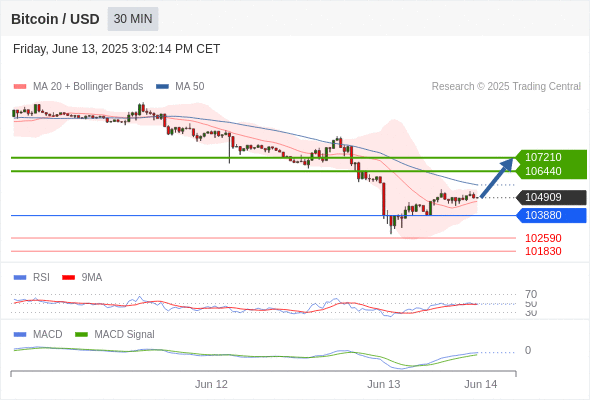Click the red 9MA legend swatch
Image resolution: width=590 pixels, height=400 pixels.
(x=68, y=278)
